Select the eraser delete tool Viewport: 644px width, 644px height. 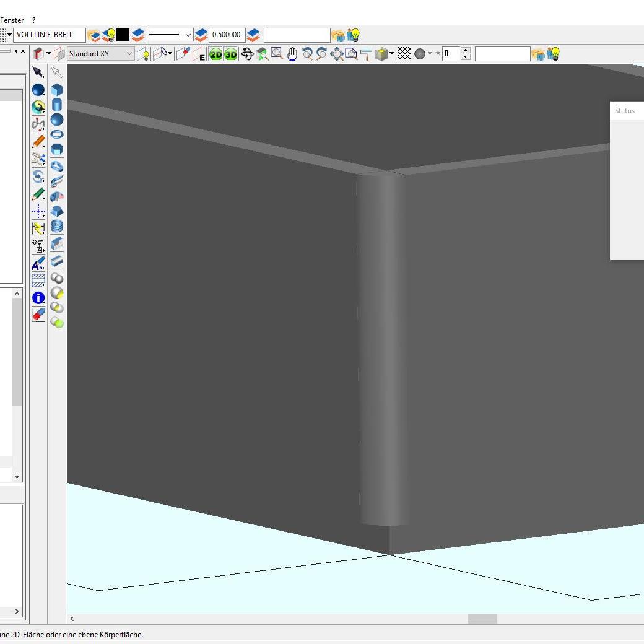pos(38,315)
